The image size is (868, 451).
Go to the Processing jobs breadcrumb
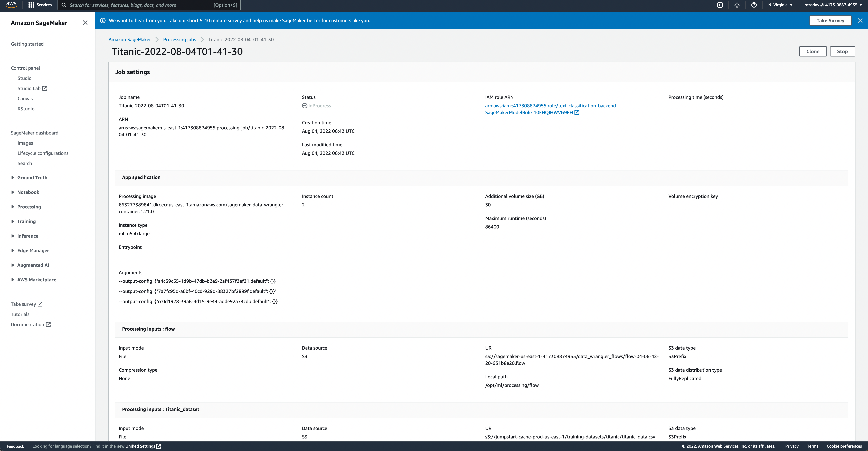point(179,39)
